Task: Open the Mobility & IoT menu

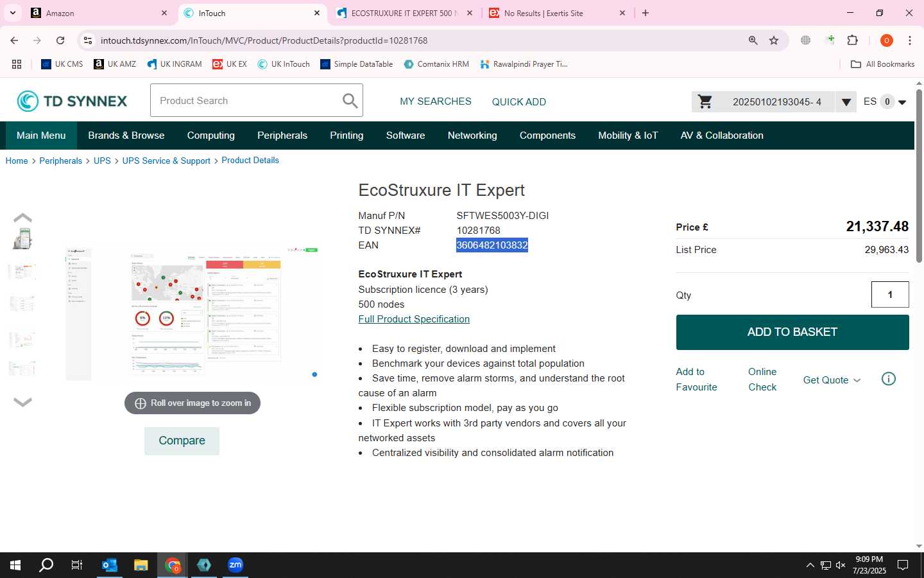Action: 628,136
